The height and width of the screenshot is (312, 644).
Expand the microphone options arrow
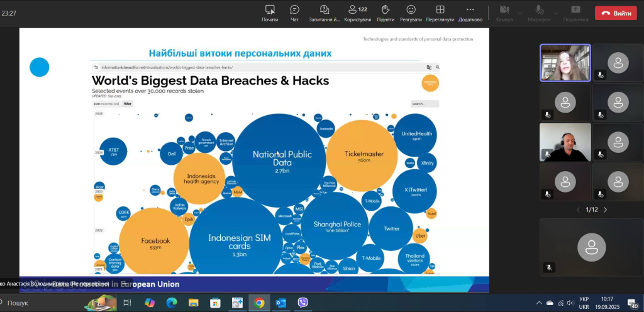tap(556, 13)
